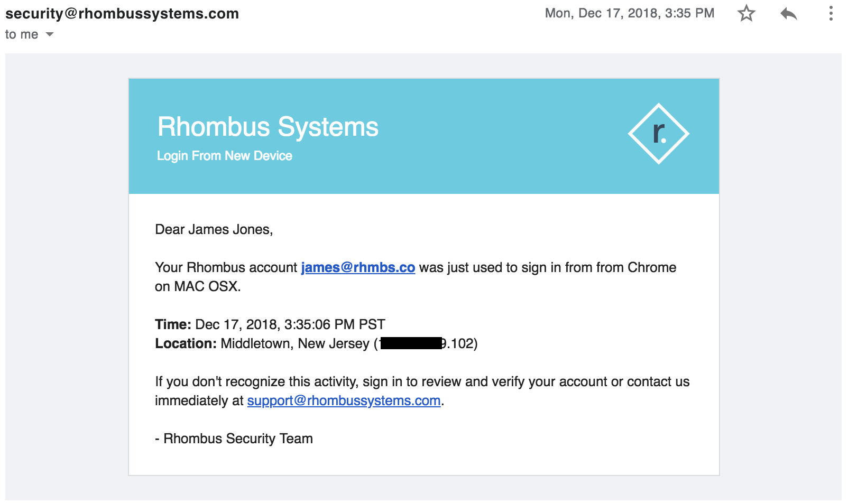Click the "to me" recipient text
This screenshot has width=848, height=504.
coord(22,34)
